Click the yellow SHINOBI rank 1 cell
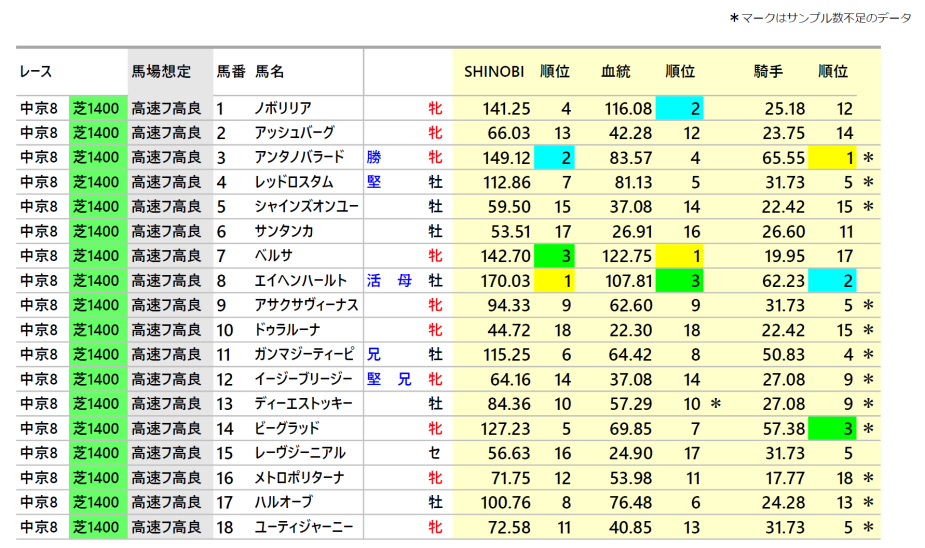 tap(554, 281)
